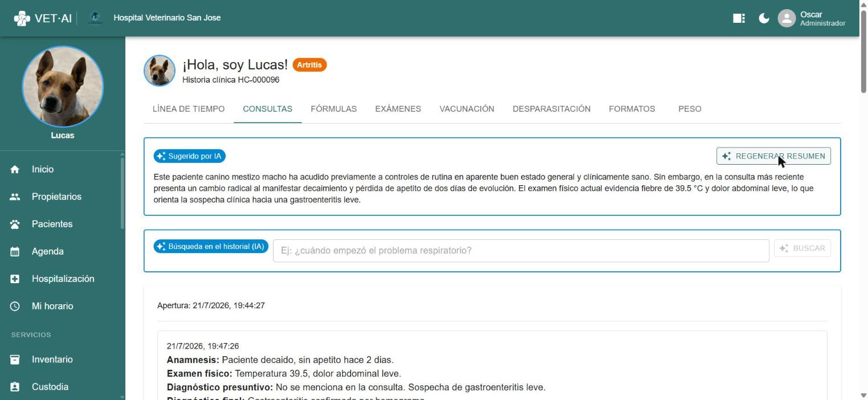Switch to the Fórmulas tab

pyautogui.click(x=333, y=109)
